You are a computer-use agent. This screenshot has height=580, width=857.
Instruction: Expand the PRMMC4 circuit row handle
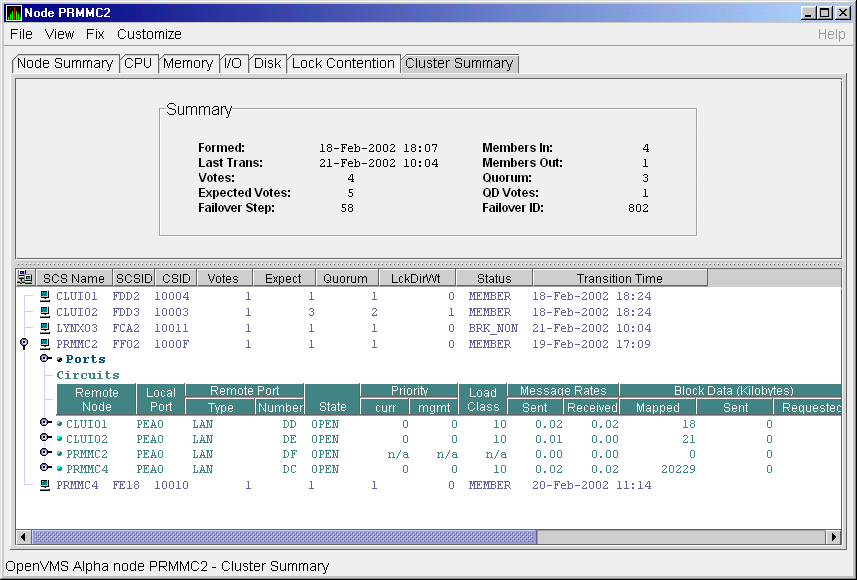pos(45,469)
